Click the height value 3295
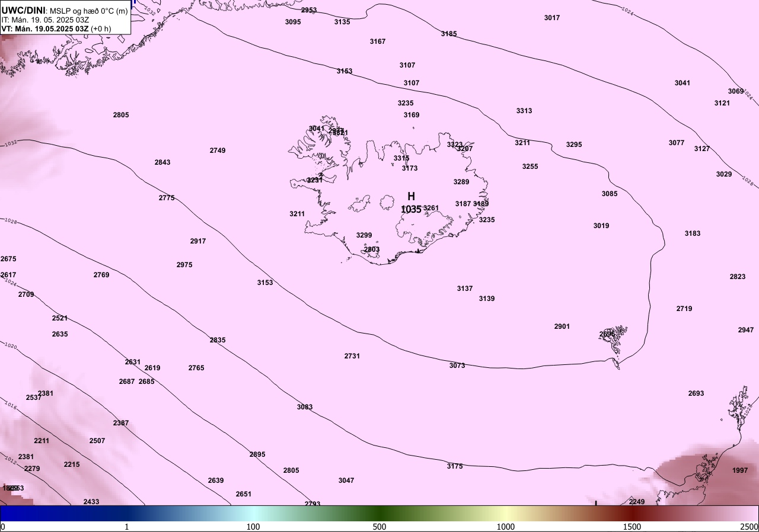The width and height of the screenshot is (759, 532). [574, 145]
